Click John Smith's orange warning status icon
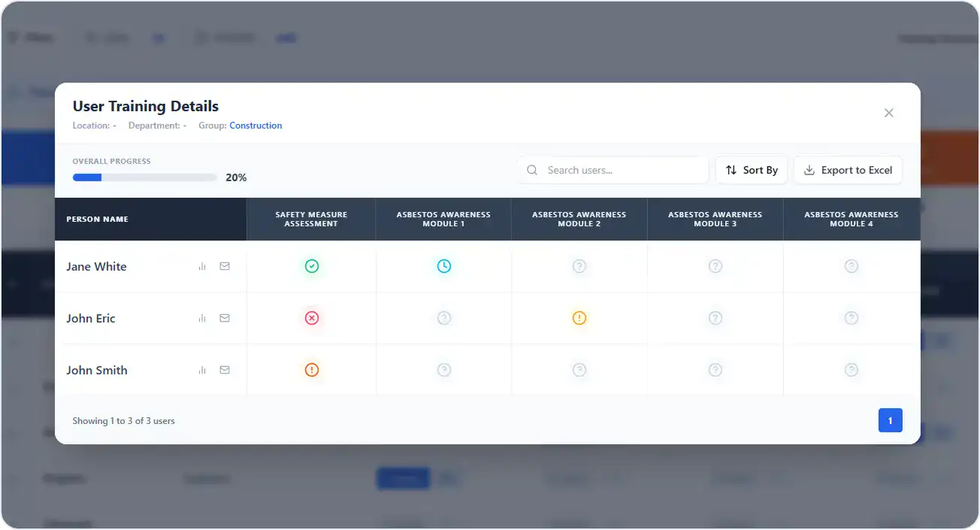This screenshot has height=530, width=980. point(311,369)
